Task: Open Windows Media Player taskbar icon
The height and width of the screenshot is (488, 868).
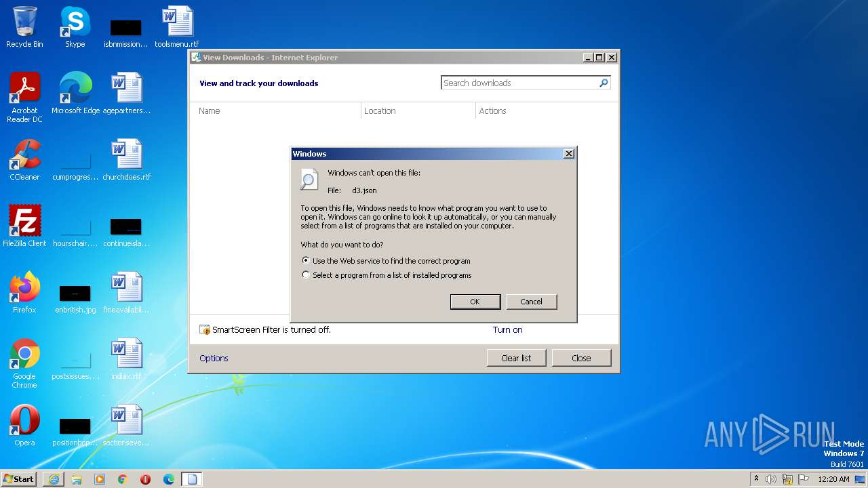Action: pyautogui.click(x=100, y=479)
